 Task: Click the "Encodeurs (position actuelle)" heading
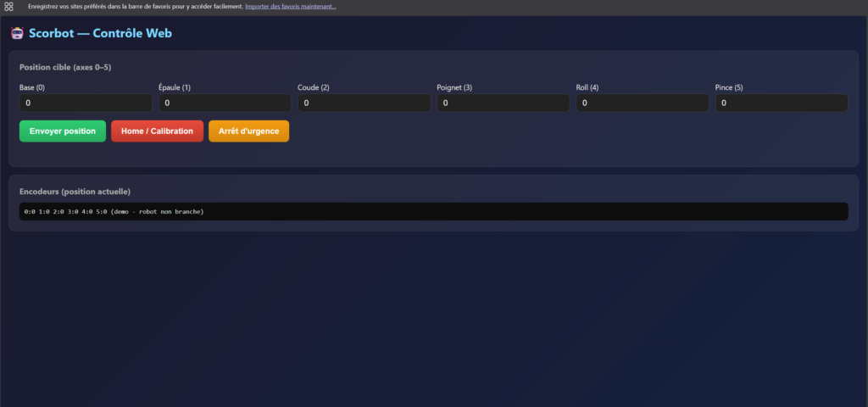click(x=75, y=191)
